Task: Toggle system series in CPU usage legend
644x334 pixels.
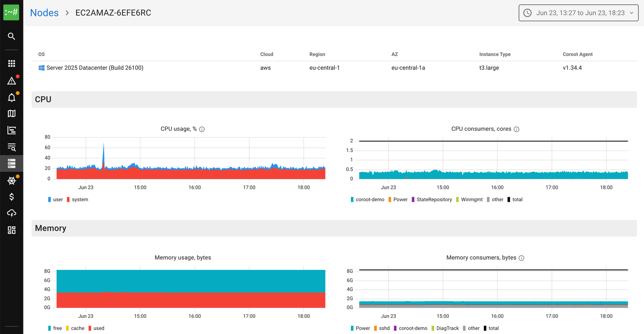Action: 77,199
